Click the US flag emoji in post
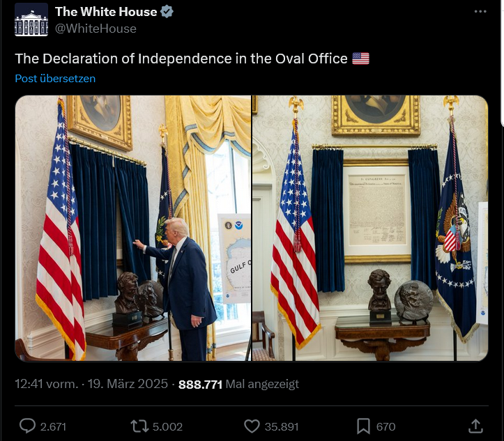504x441 pixels. (x=360, y=59)
